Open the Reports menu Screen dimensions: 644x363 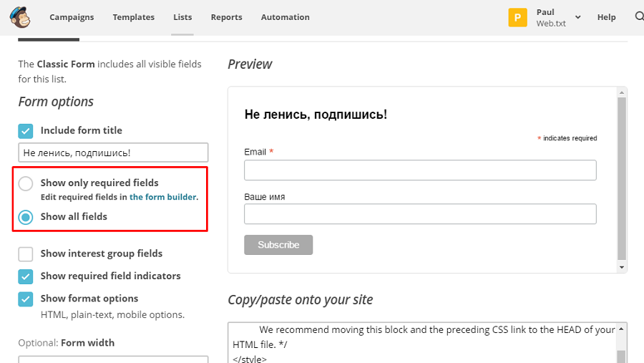pos(226,17)
